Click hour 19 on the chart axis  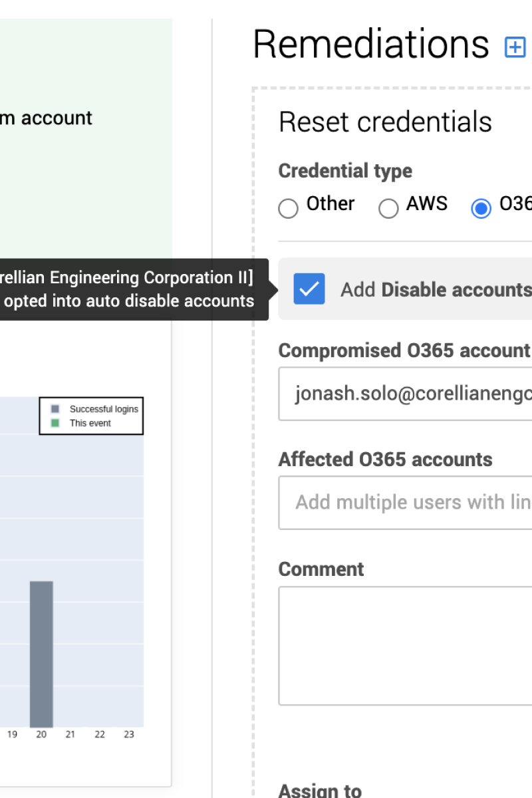[x=12, y=735]
